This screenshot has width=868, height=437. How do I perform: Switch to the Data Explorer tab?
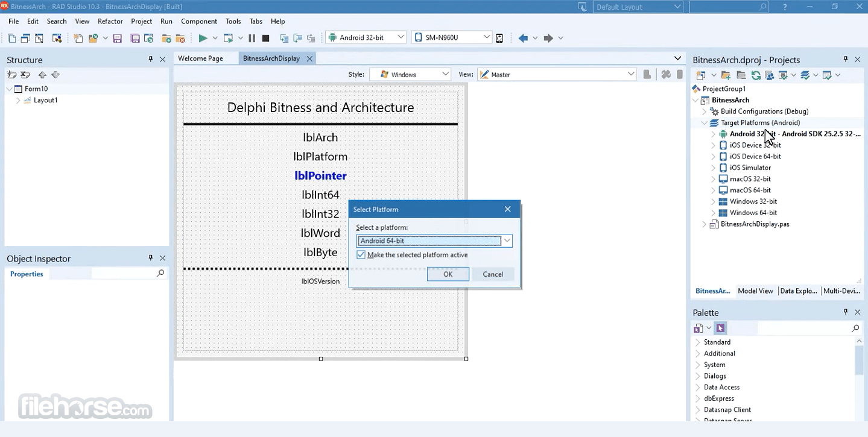[799, 291]
